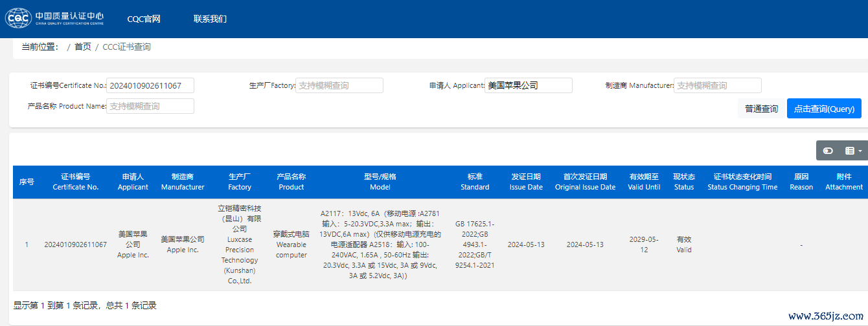The height and width of the screenshot is (326, 868).
Task: Click CCC证书查询 breadcrumb
Action: [x=127, y=47]
